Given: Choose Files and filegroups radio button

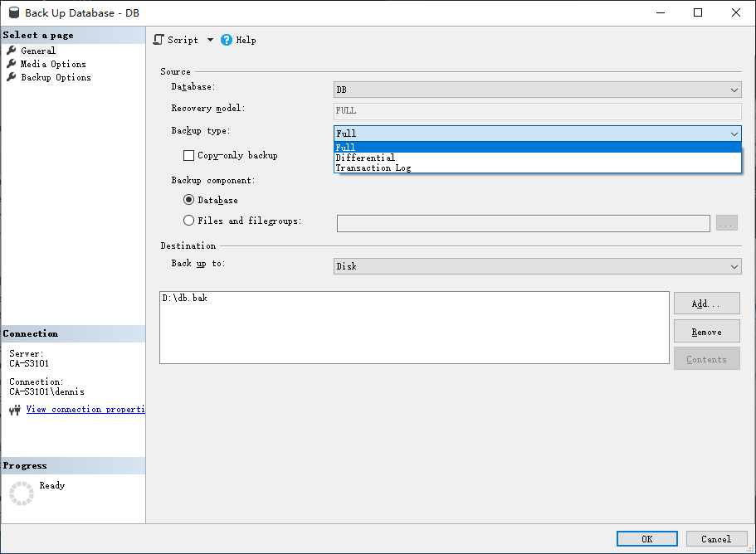Looking at the screenshot, I should (x=189, y=221).
